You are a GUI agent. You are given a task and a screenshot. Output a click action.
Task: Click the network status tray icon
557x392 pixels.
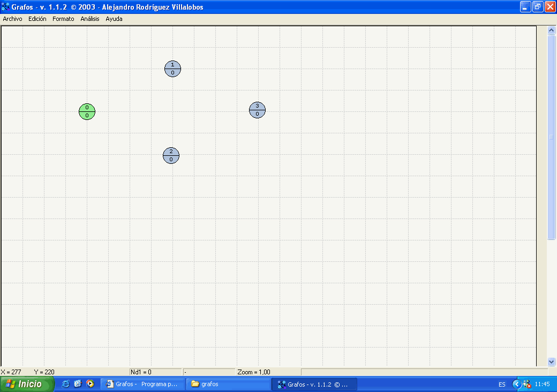pyautogui.click(x=526, y=384)
